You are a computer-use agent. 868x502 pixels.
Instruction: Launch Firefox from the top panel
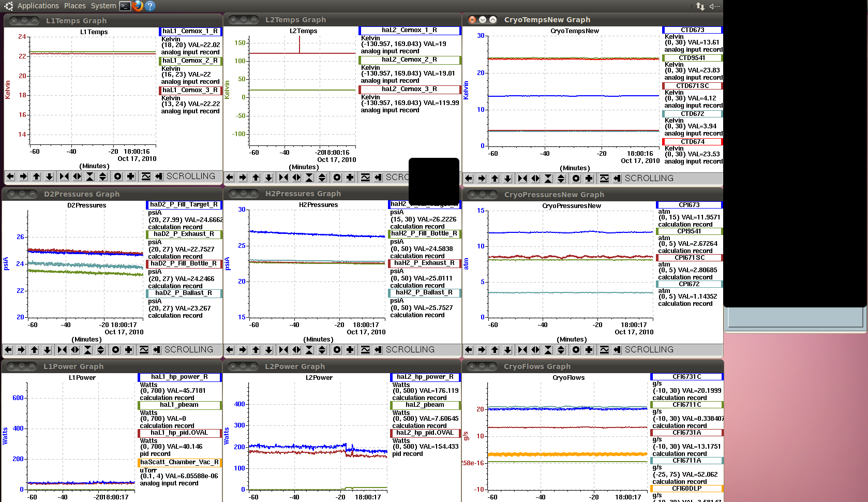coord(138,6)
